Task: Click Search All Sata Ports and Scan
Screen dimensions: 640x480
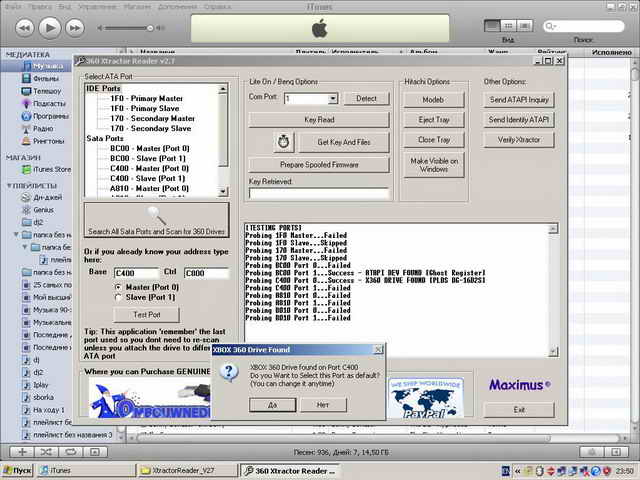Action: coord(156,220)
